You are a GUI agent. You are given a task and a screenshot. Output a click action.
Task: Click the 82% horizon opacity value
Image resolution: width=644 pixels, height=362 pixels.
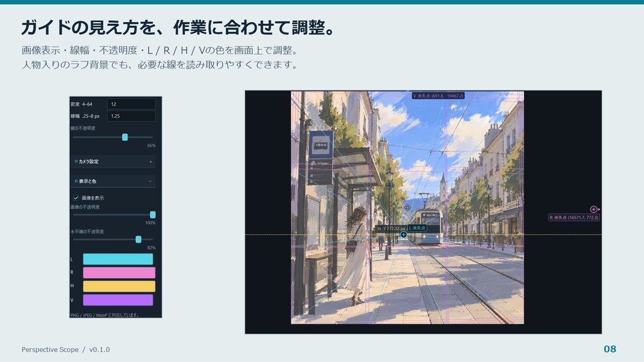coord(151,248)
